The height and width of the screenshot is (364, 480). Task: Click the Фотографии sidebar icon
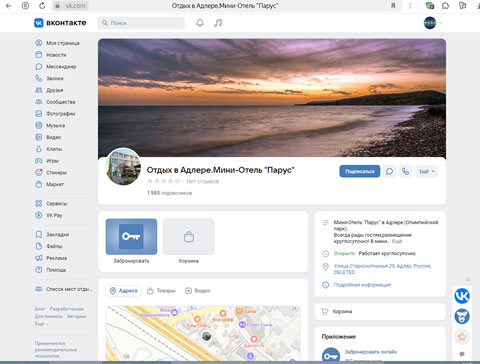click(39, 114)
